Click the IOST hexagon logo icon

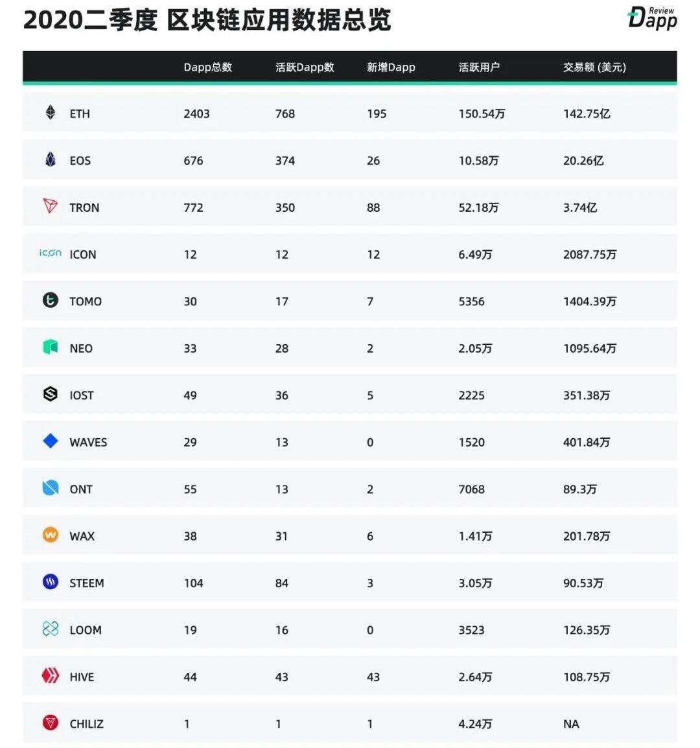click(51, 394)
